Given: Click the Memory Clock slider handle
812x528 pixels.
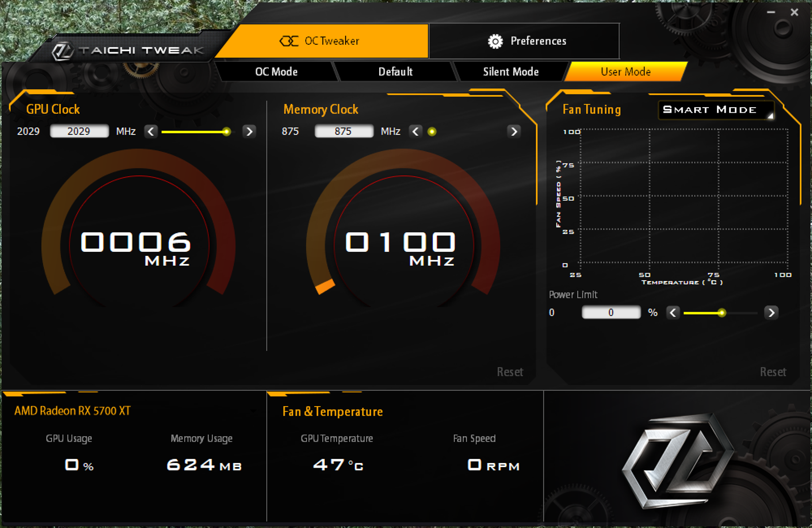Looking at the screenshot, I should (x=432, y=131).
